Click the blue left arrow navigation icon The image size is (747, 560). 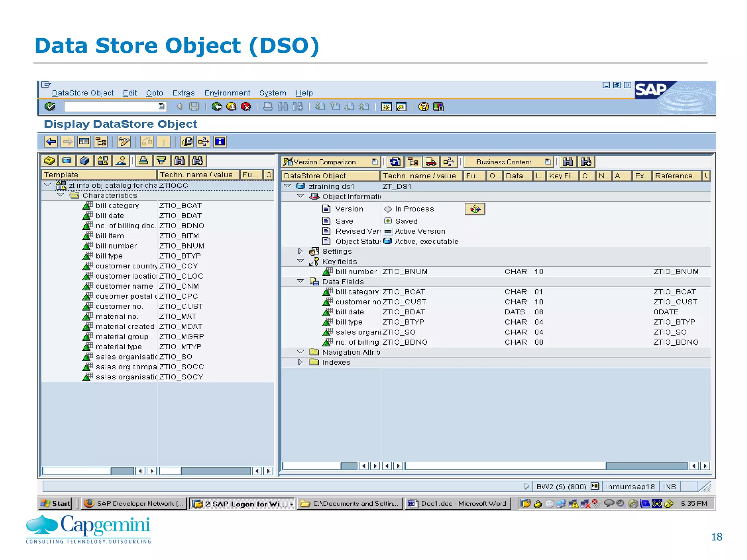pos(51,141)
